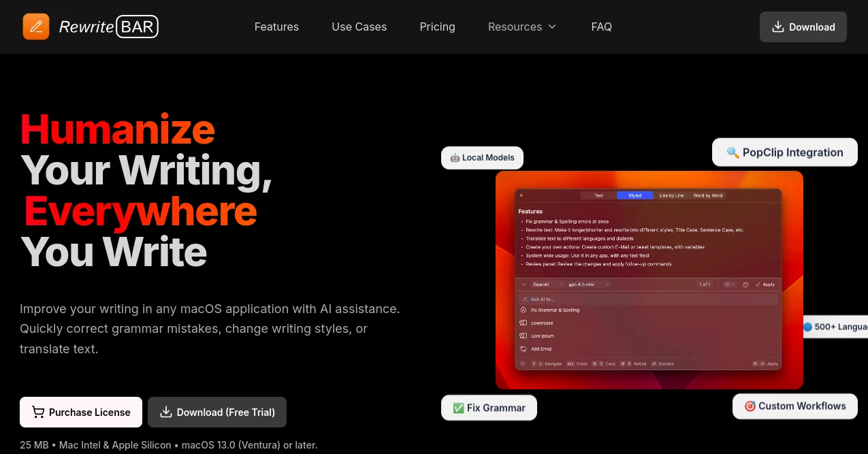Click the clipboard copy icon near Apply
Image resolution: width=868 pixels, height=454 pixels.
(x=745, y=285)
